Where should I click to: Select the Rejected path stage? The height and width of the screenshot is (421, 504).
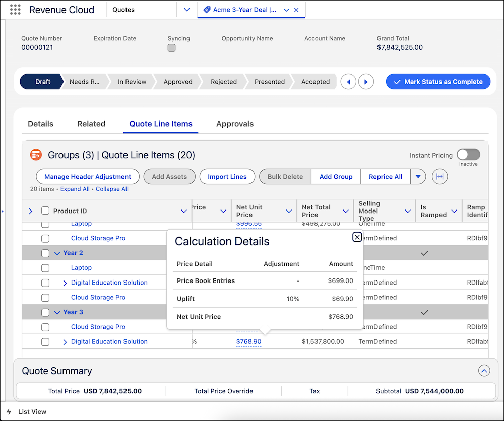[224, 82]
